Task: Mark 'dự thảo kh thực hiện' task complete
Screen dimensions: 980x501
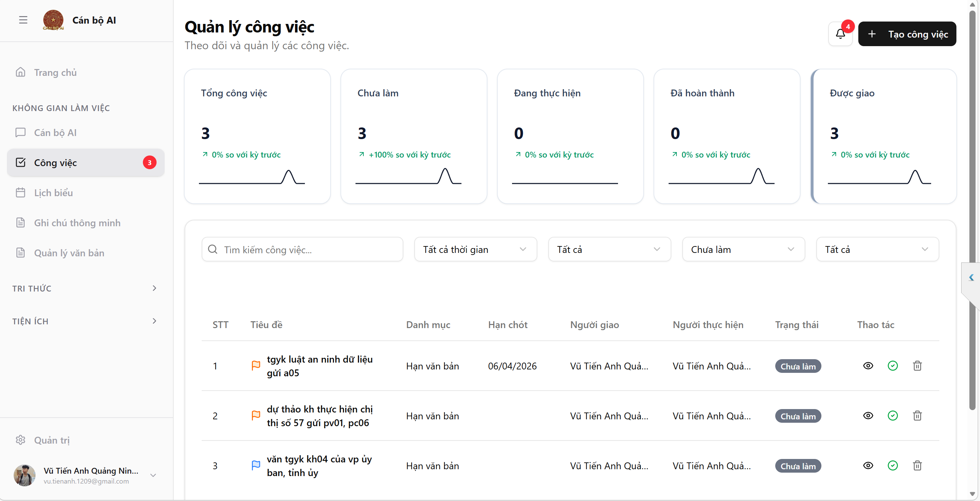Action: pos(892,416)
